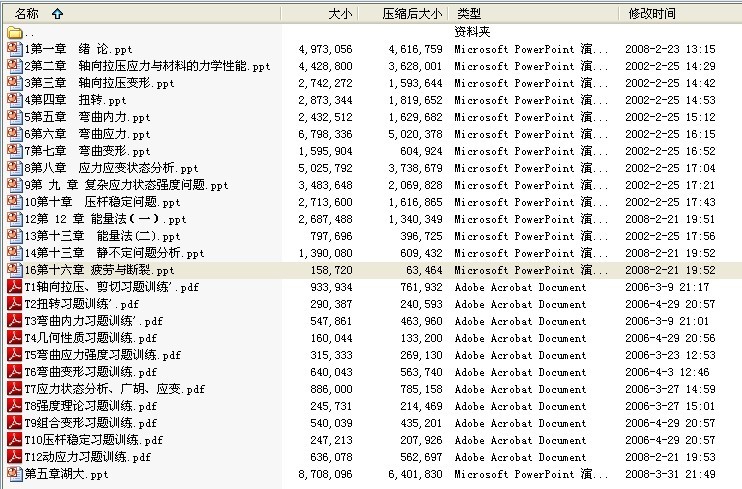Click PowerPoint icon of 9第九章 复杂应力状态强度问题.ppt
This screenshot has width=742, height=489.
pos(15,185)
